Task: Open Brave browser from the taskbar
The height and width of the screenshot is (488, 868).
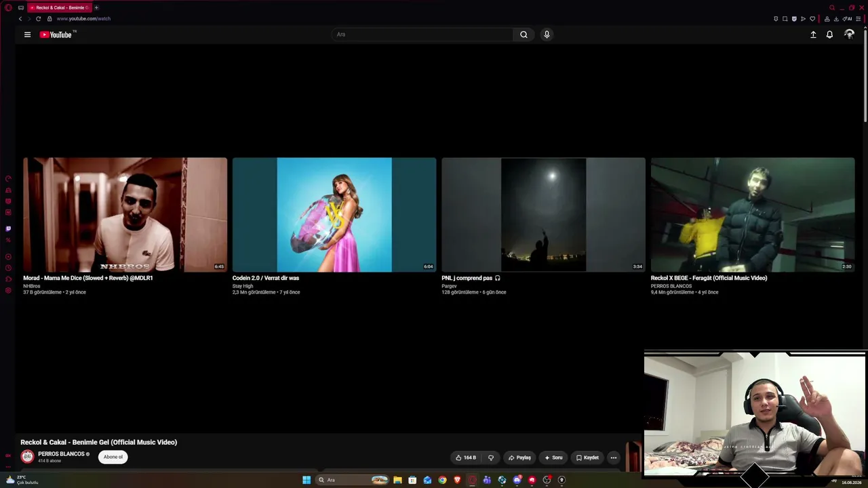Action: click(x=457, y=480)
